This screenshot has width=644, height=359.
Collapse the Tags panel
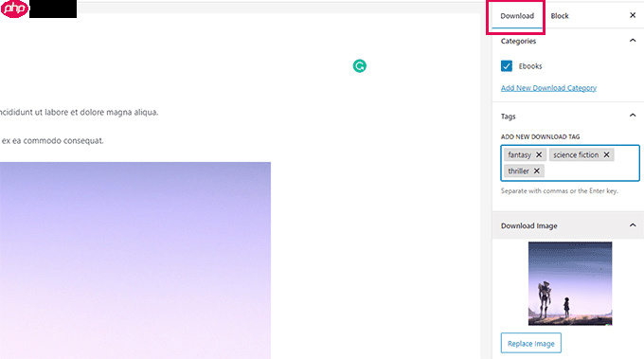pos(633,116)
